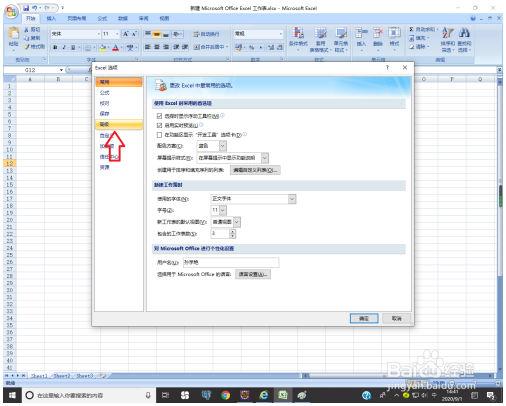Image resolution: width=506 pixels, height=406 pixels.
Task: Open the round Office button menu
Action: [11, 11]
